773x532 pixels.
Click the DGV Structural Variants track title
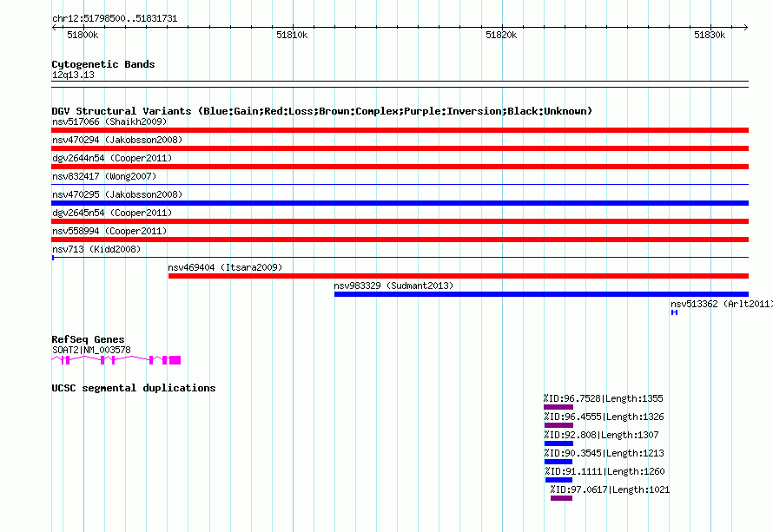pyautogui.click(x=321, y=111)
